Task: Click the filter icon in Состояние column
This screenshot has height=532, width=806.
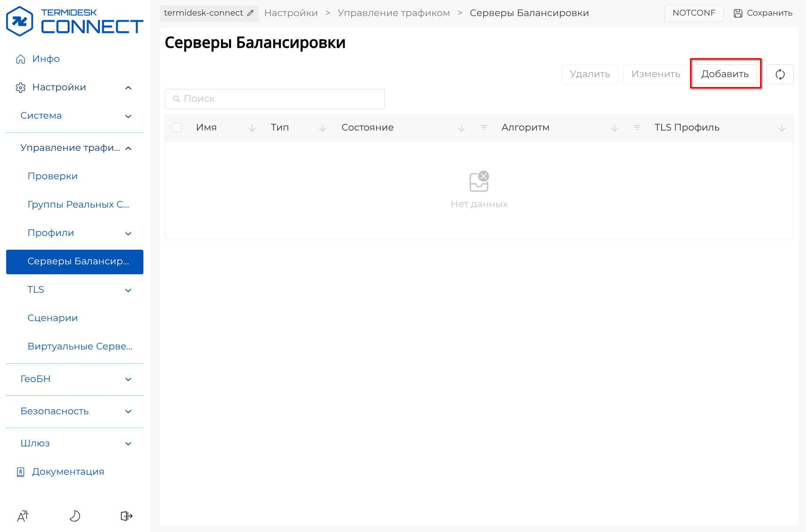Action: click(483, 128)
